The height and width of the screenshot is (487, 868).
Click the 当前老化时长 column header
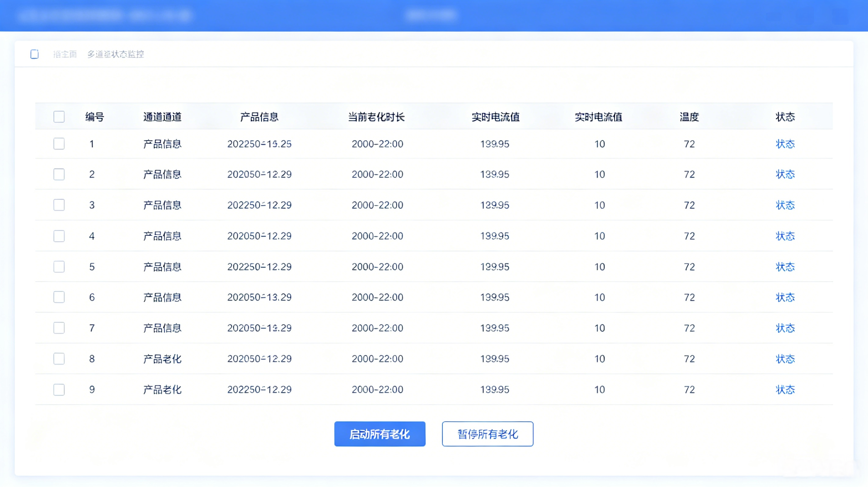(376, 117)
